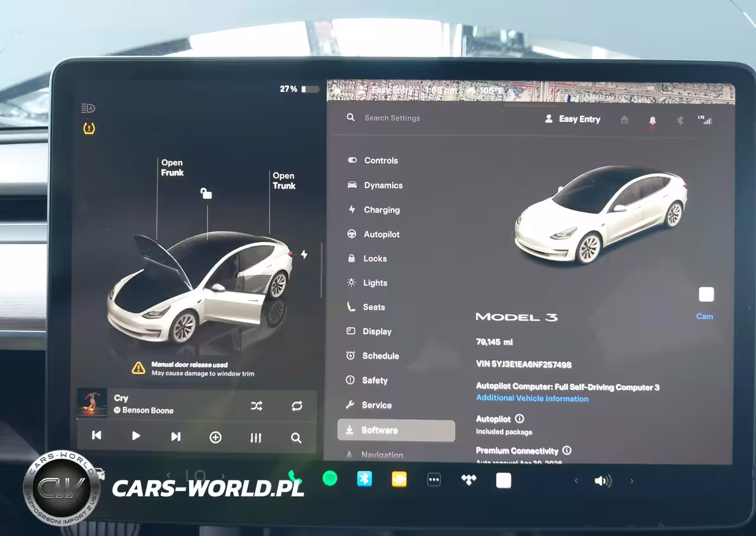
Task: Toggle repeat mode in media player
Action: [296, 406]
